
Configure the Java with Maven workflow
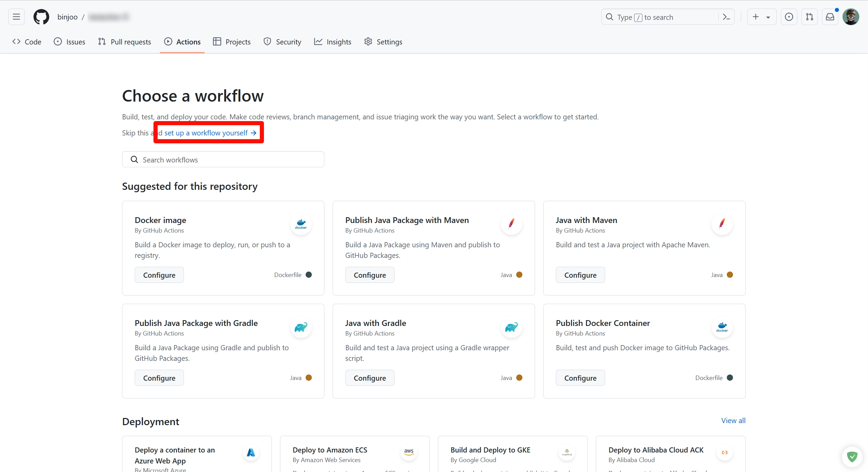580,275
